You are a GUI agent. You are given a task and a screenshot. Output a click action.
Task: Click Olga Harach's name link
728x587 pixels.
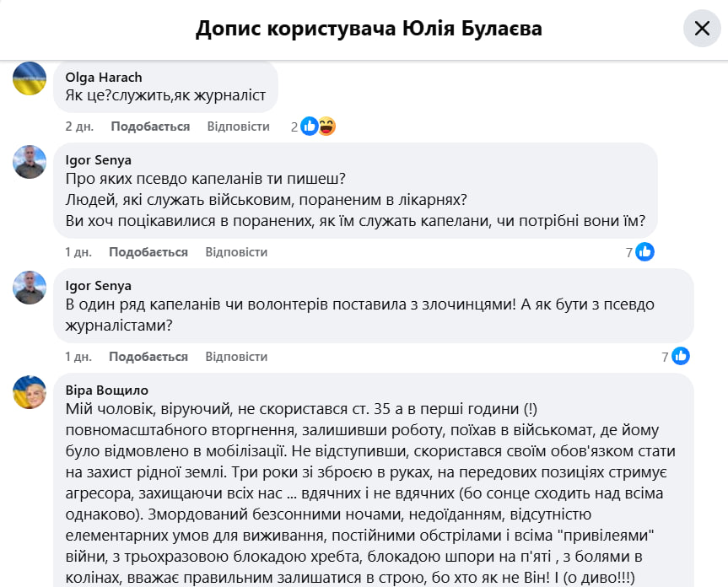(103, 78)
